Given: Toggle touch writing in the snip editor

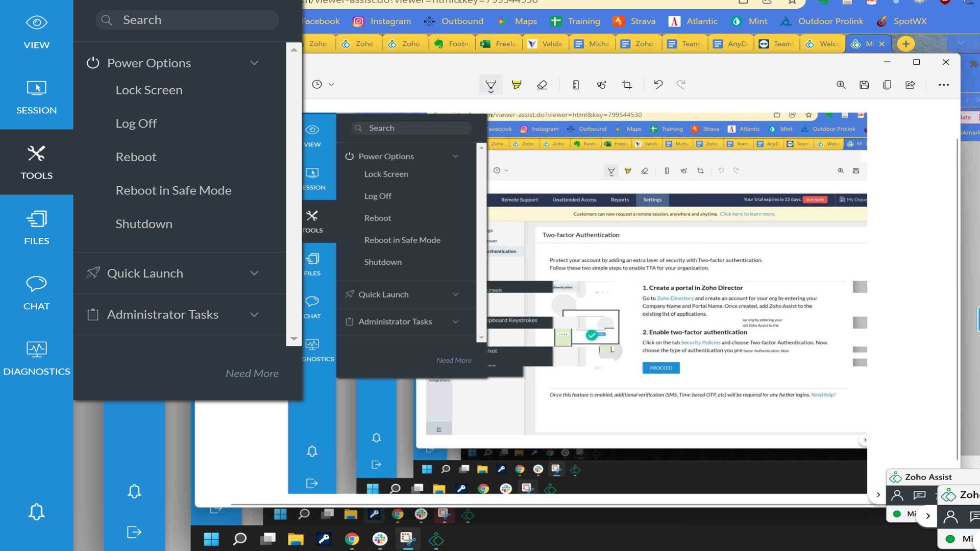Looking at the screenshot, I should pyautogui.click(x=601, y=85).
